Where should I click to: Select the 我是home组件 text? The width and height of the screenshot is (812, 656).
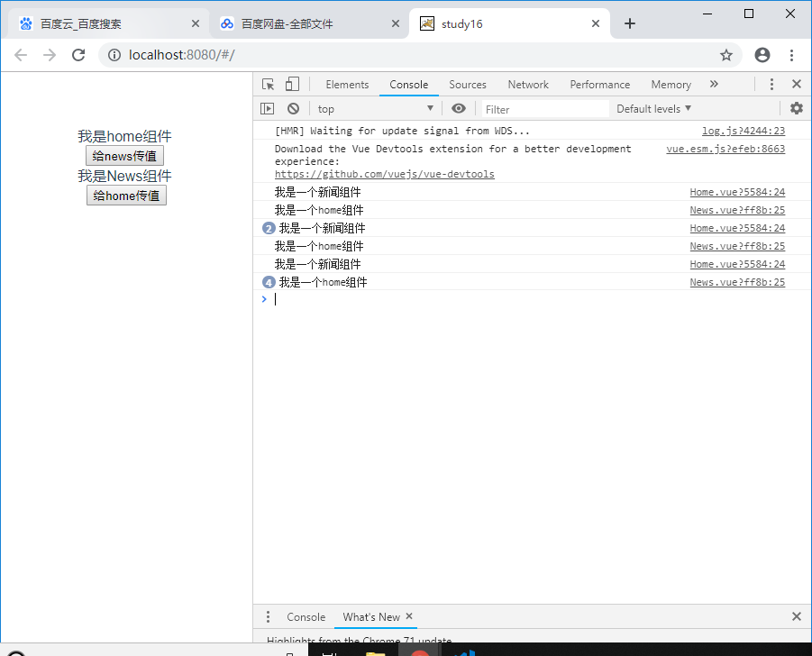[124, 136]
